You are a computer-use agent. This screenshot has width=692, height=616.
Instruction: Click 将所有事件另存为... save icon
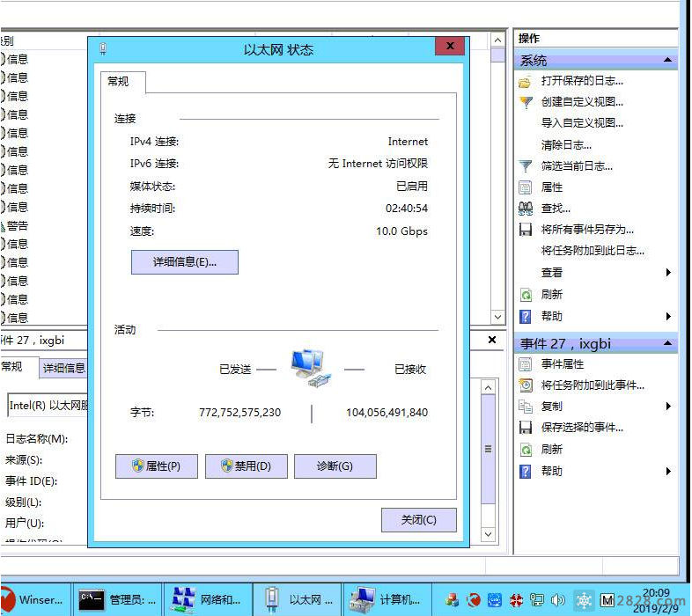pos(526,230)
